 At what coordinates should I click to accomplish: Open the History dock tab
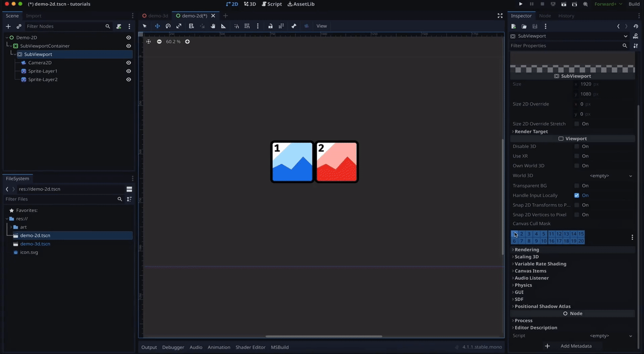tap(566, 16)
